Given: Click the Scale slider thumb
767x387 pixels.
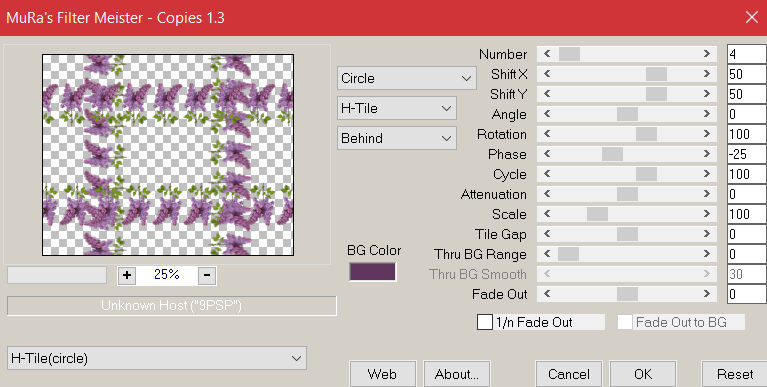Looking at the screenshot, I should pyautogui.click(x=597, y=214).
